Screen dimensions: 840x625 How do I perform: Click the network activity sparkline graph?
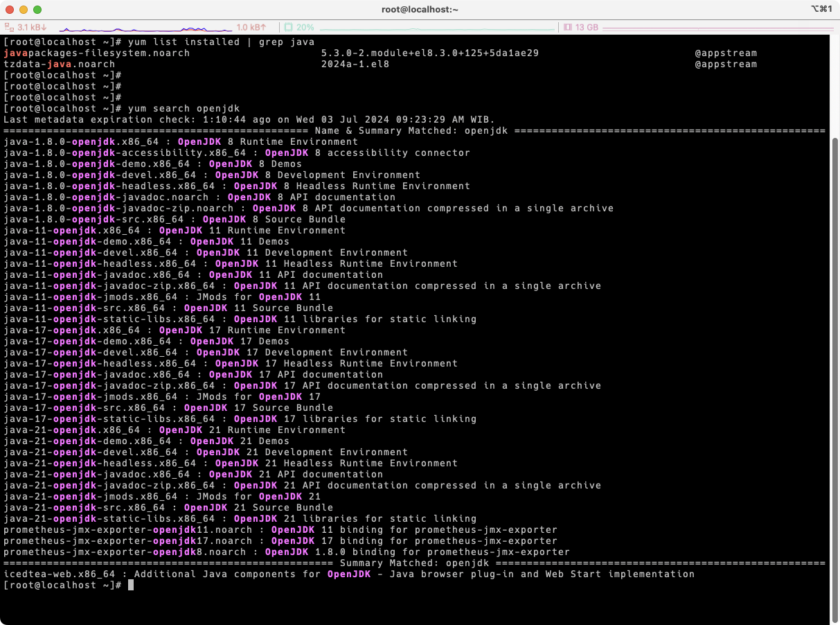145,28
